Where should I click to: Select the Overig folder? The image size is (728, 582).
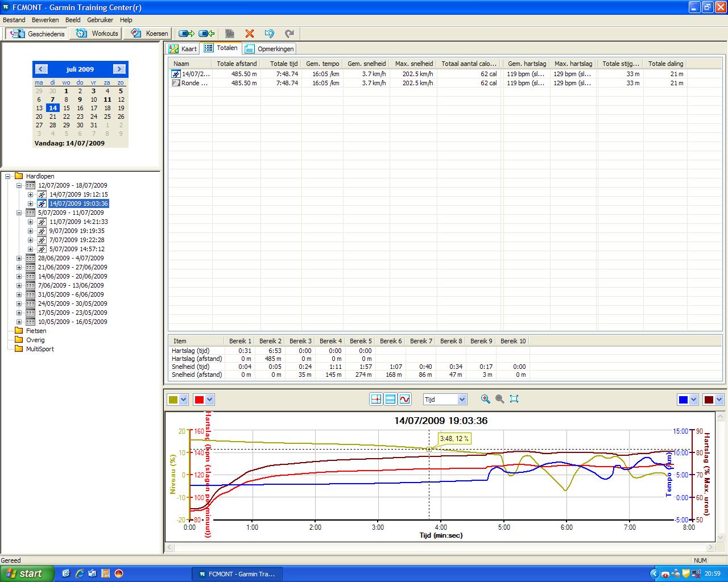tap(35, 340)
